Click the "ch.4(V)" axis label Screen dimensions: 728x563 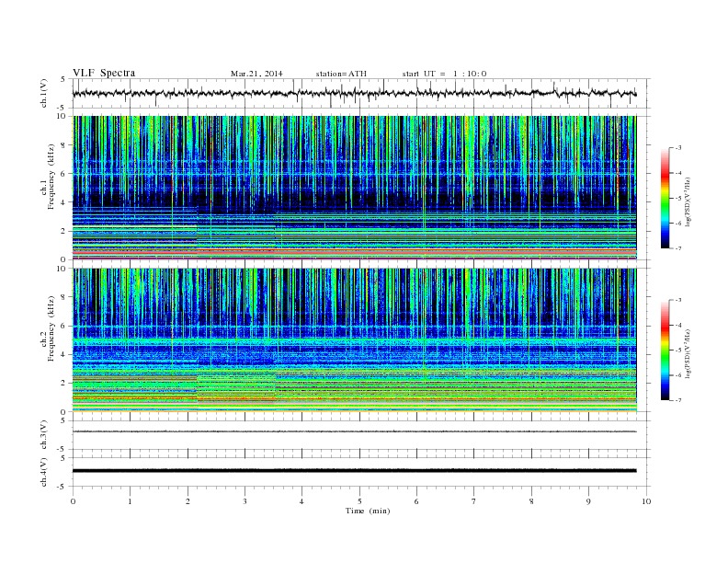point(44,472)
